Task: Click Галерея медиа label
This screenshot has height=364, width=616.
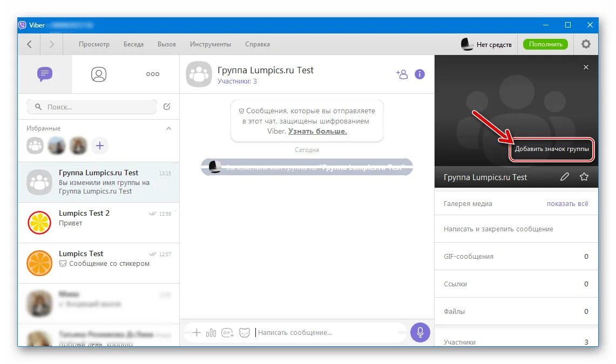Action: click(x=468, y=204)
